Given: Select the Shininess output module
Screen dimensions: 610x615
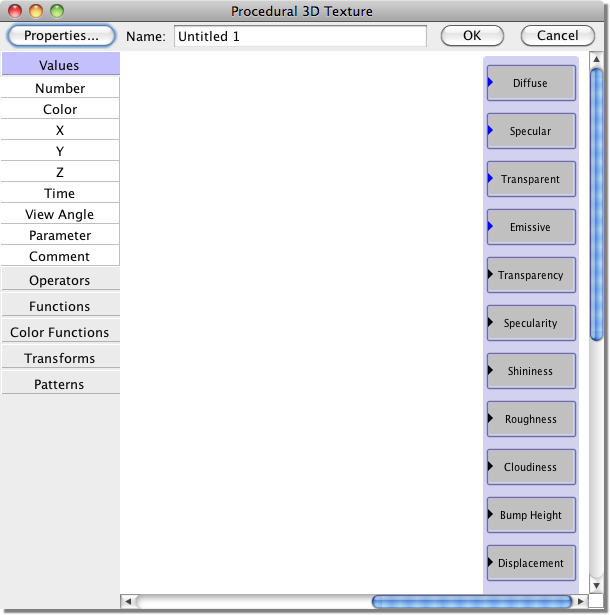Looking at the screenshot, I should pos(532,371).
